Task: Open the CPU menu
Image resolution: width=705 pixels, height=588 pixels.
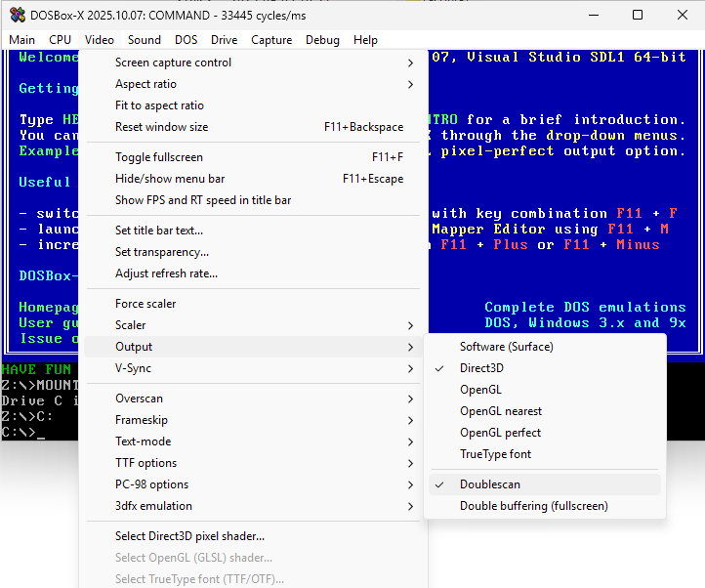Action: 61,40
